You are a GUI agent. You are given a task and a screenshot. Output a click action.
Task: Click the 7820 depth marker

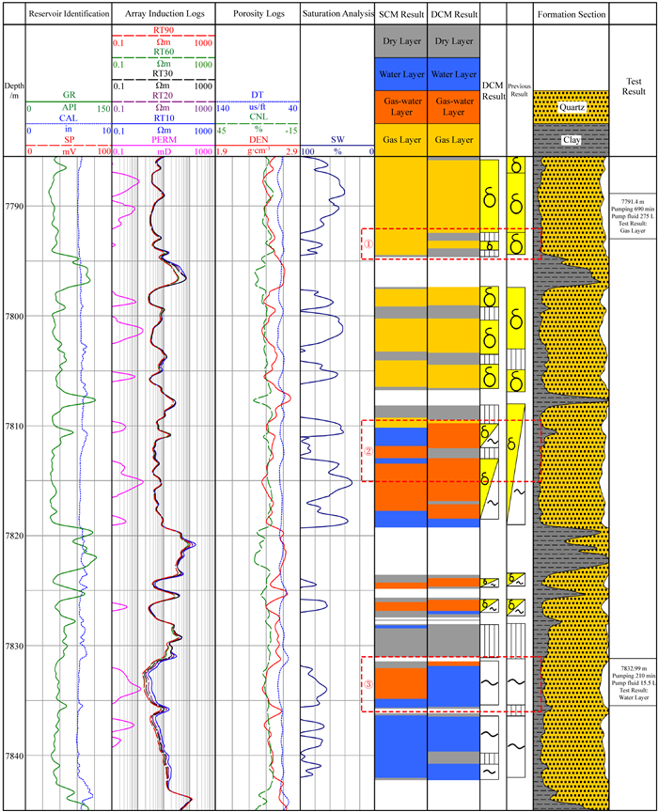[x=13, y=536]
